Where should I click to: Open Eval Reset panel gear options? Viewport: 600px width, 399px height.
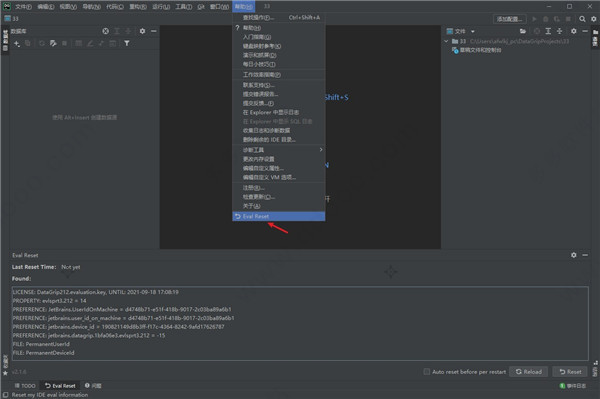click(x=574, y=255)
